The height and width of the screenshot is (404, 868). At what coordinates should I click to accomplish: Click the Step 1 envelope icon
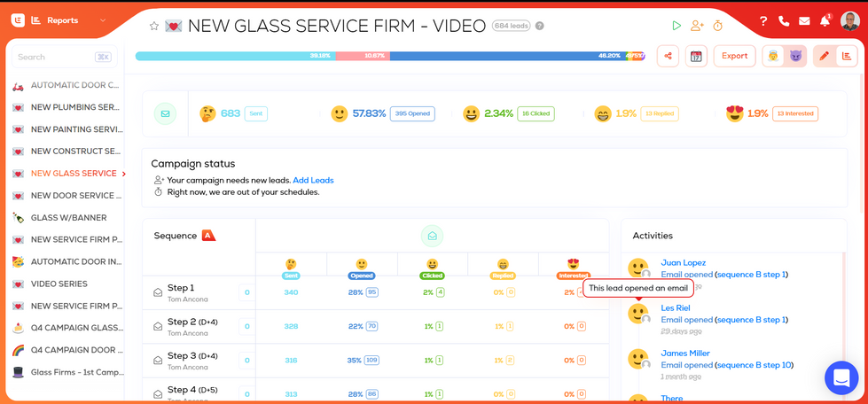point(158,292)
